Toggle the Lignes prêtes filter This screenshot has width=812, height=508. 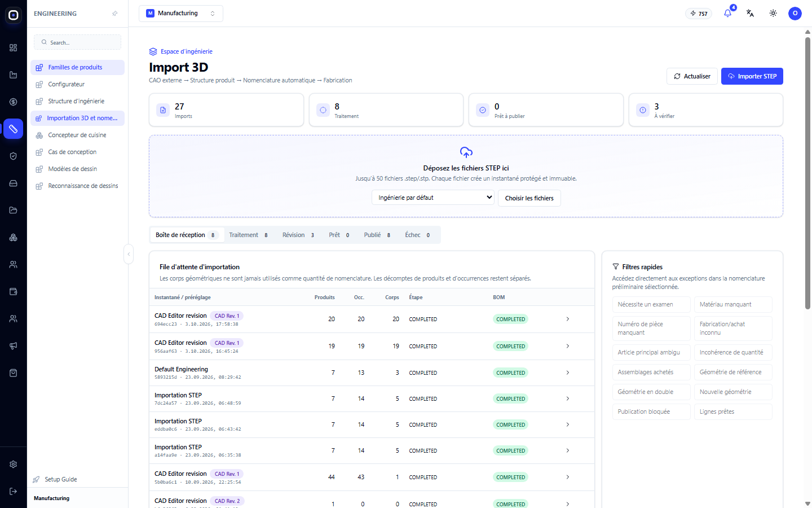tap(733, 412)
